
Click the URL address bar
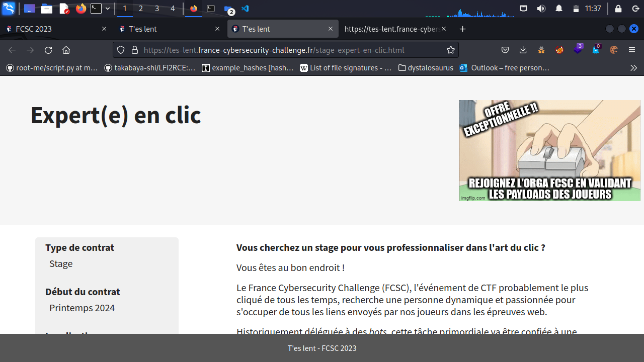292,50
